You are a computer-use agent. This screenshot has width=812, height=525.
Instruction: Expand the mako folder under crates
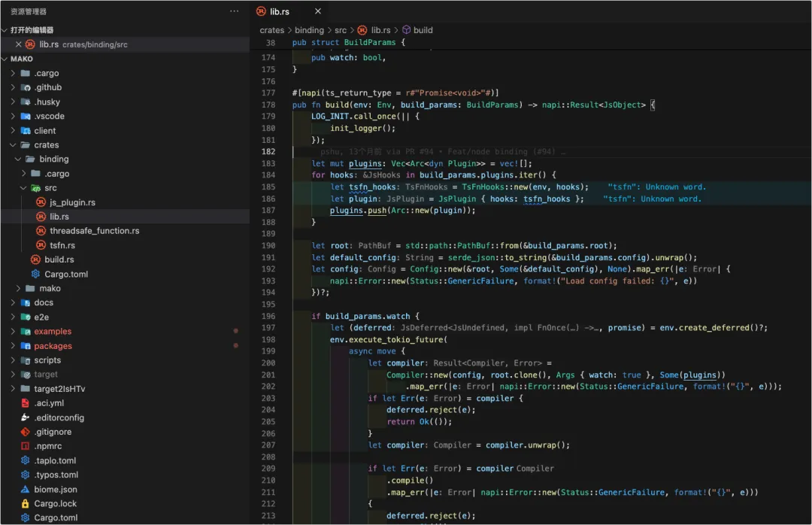(18, 288)
